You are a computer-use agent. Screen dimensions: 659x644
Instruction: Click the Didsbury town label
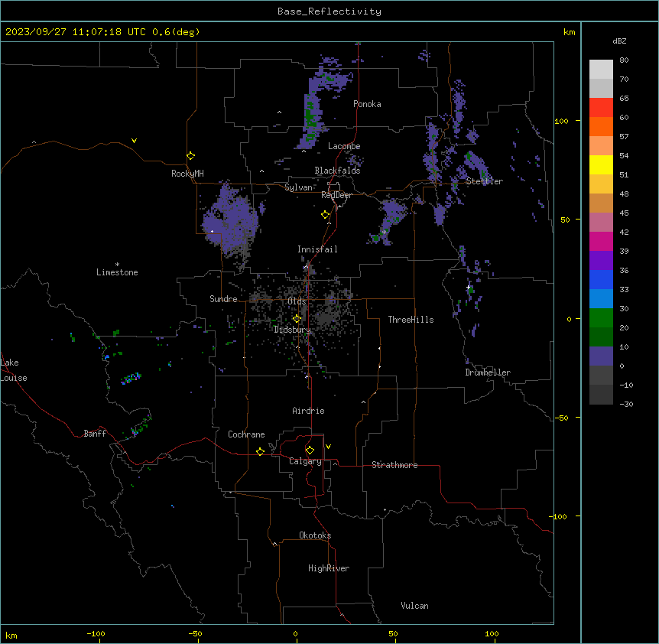tap(293, 330)
